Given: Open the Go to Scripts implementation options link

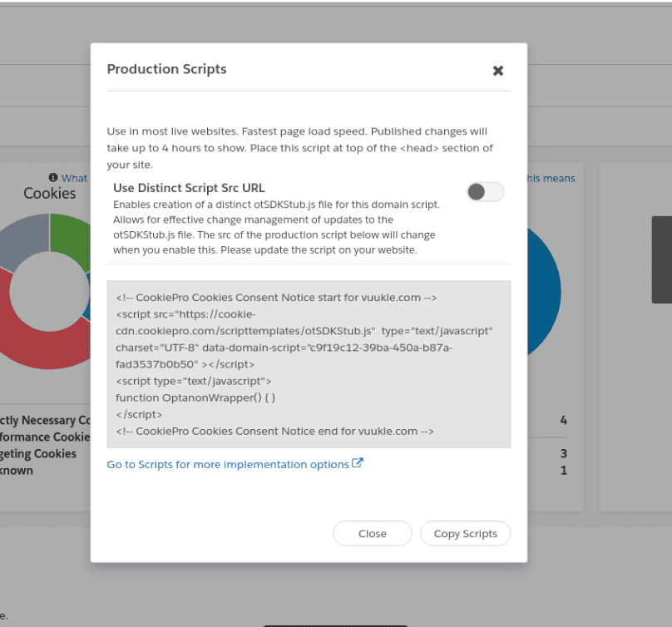Looking at the screenshot, I should [x=235, y=464].
